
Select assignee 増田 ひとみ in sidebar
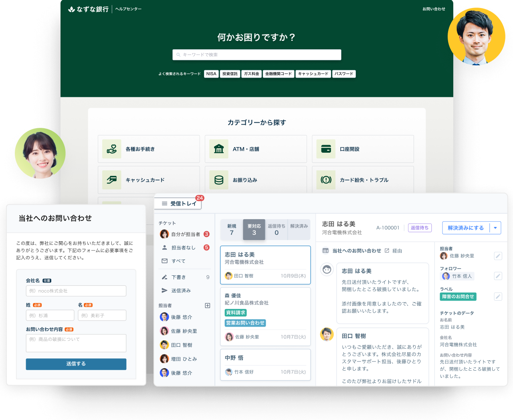179,359
